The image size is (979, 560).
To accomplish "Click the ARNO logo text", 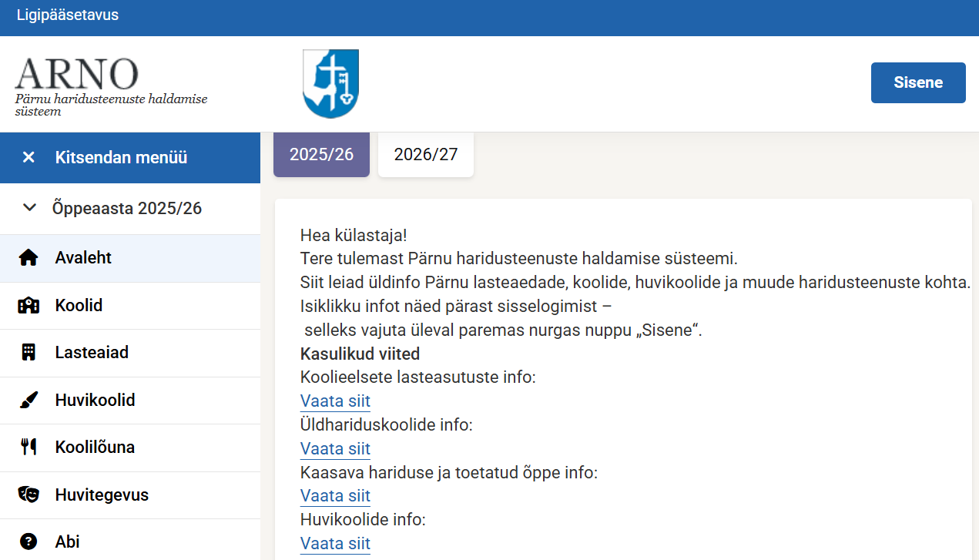I will click(77, 74).
